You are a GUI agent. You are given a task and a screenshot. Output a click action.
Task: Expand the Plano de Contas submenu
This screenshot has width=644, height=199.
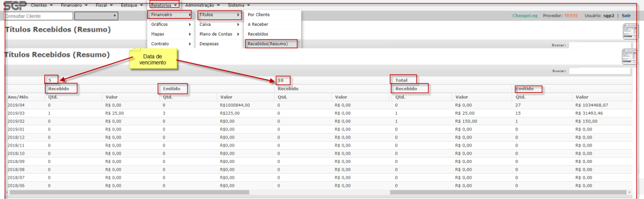(x=219, y=34)
